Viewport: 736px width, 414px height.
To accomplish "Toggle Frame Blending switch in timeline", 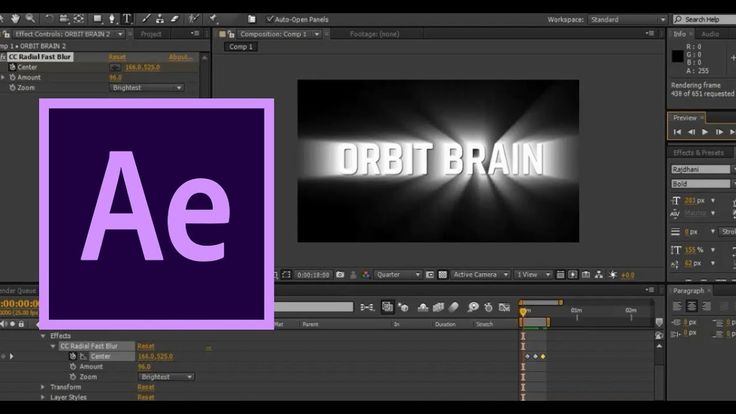I will pyautogui.click(x=438, y=307).
